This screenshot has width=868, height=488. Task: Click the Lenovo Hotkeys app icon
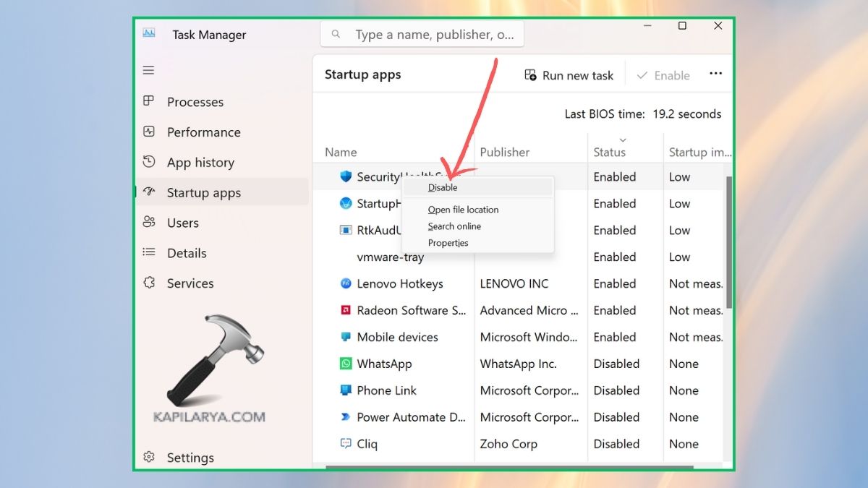pos(346,283)
